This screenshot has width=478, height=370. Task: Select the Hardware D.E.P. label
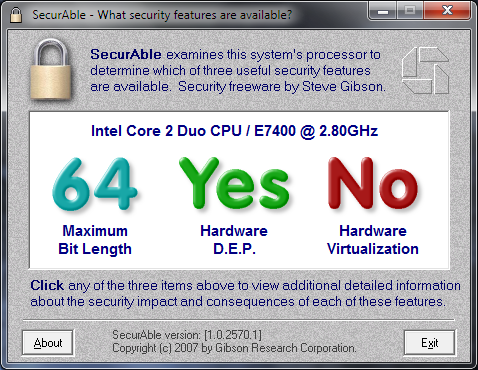(234, 240)
